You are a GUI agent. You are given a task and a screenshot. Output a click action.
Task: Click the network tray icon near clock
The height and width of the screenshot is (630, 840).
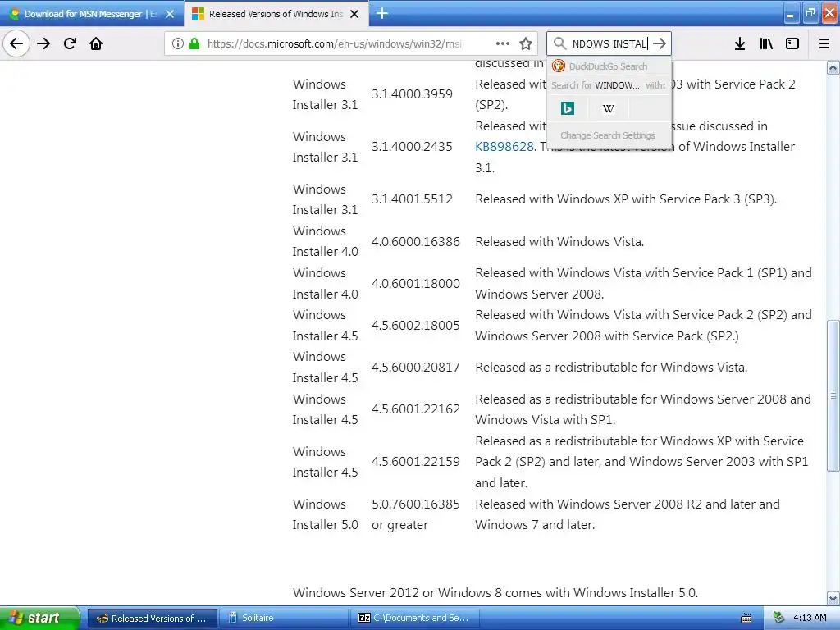pyautogui.click(x=779, y=618)
